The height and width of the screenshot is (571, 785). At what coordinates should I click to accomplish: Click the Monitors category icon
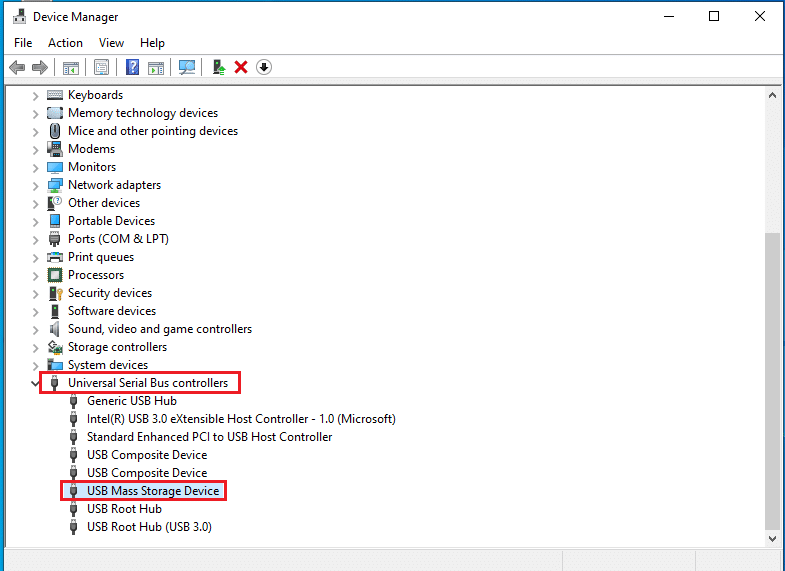click(x=55, y=167)
